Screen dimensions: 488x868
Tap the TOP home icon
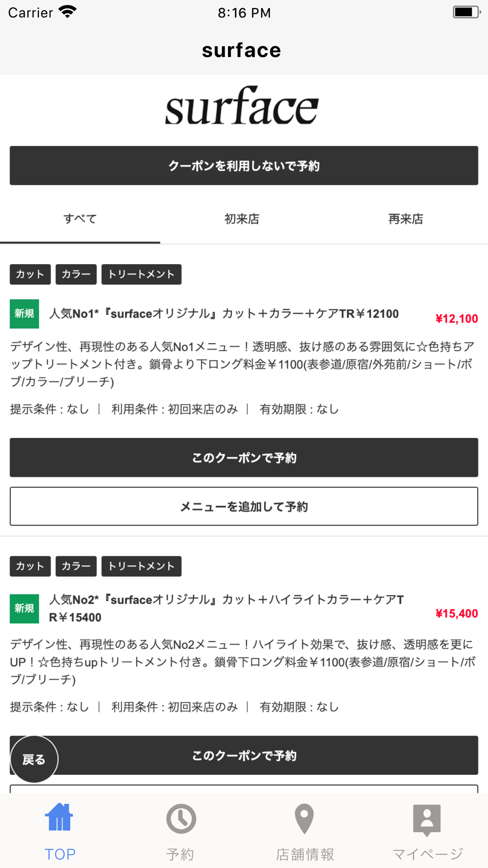click(x=60, y=817)
